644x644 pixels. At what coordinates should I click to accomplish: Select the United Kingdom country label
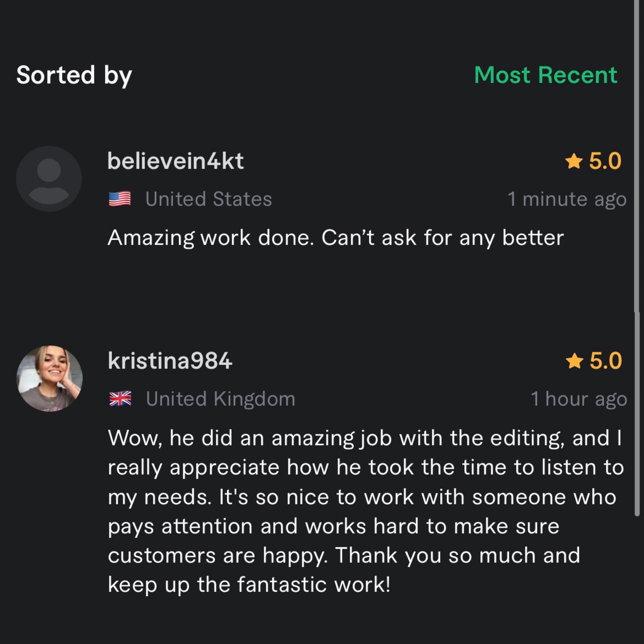pyautogui.click(x=221, y=399)
